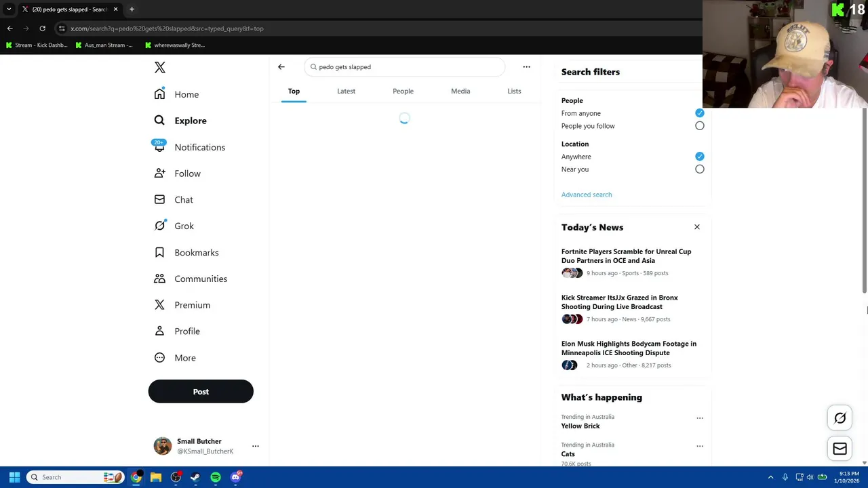Open Fortnite Players Scramble news story

coord(627,256)
